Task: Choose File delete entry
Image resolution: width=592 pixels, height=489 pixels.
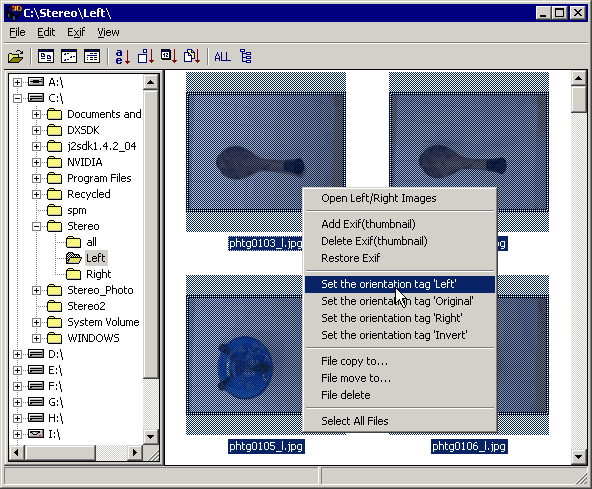Action: click(400, 395)
